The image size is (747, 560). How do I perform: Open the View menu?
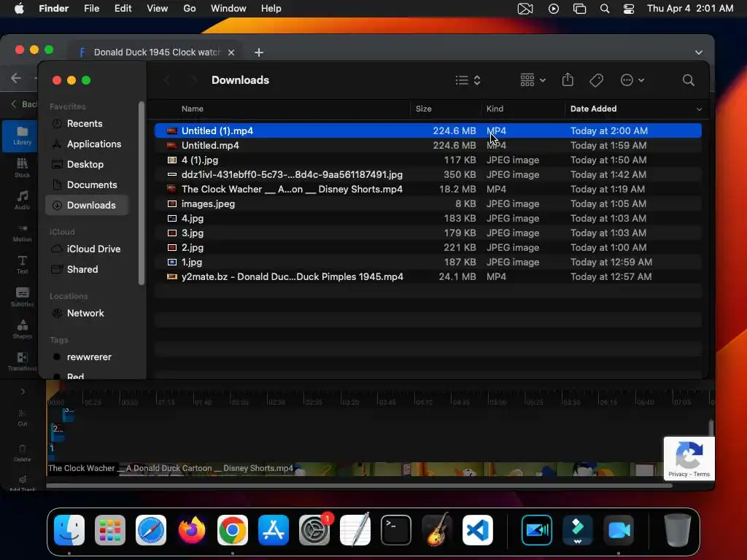tap(158, 9)
